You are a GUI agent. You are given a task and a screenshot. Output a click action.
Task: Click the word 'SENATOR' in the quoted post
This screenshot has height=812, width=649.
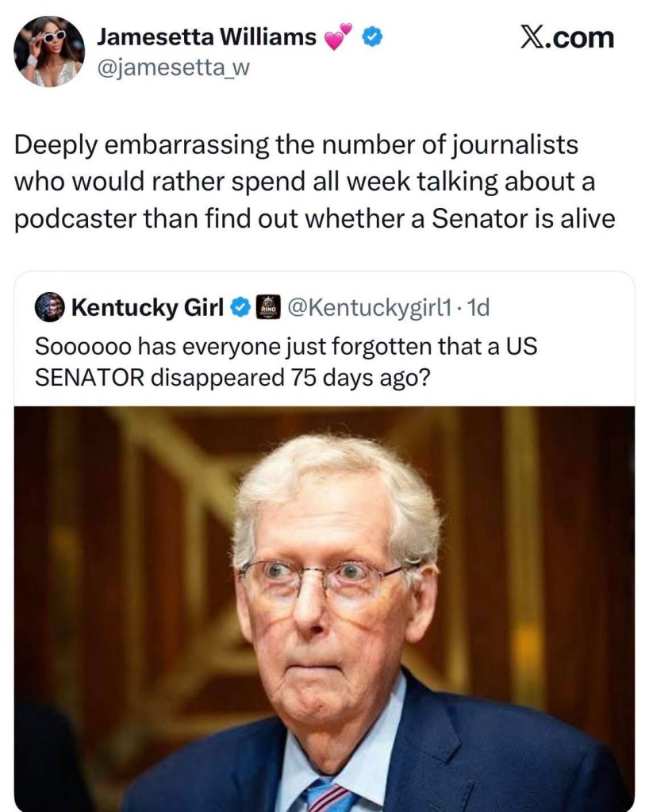click(x=90, y=377)
